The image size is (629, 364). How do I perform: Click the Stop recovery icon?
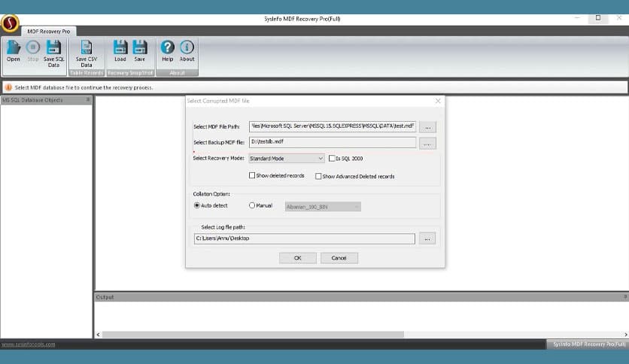point(33,51)
